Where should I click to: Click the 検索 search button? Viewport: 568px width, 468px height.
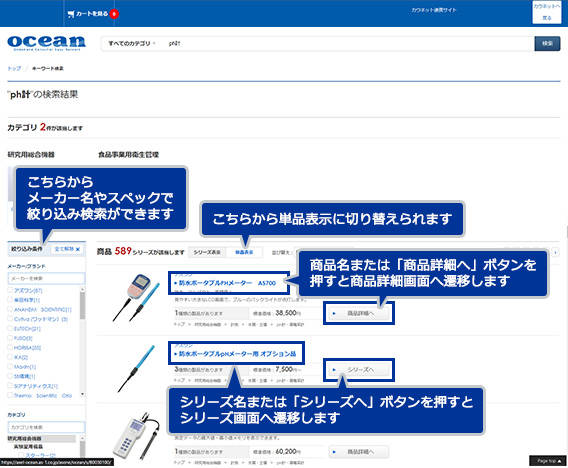tap(547, 43)
